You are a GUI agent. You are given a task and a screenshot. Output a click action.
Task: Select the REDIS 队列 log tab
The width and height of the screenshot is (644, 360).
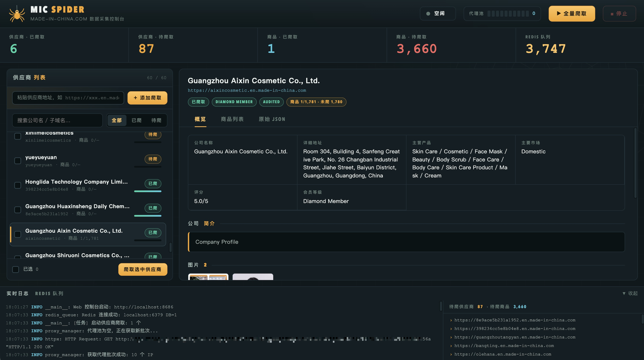[49, 294]
